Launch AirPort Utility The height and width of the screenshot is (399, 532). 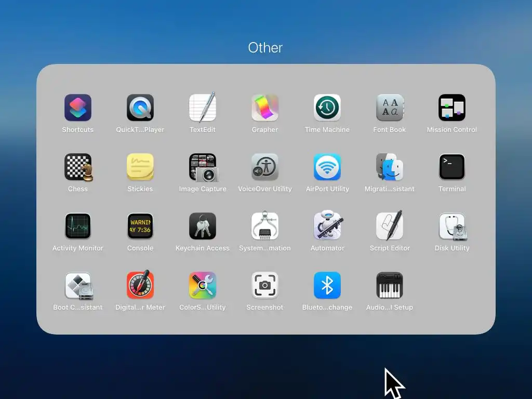pyautogui.click(x=327, y=167)
